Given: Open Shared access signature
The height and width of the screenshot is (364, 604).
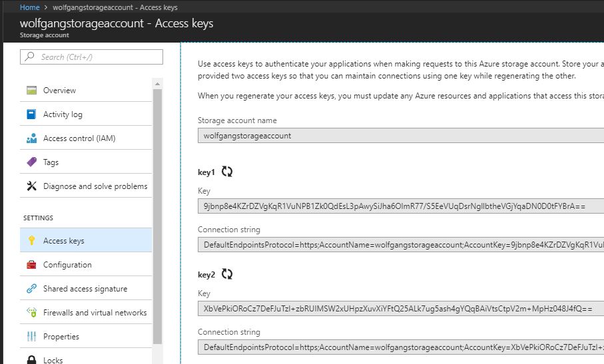Looking at the screenshot, I should point(86,289).
